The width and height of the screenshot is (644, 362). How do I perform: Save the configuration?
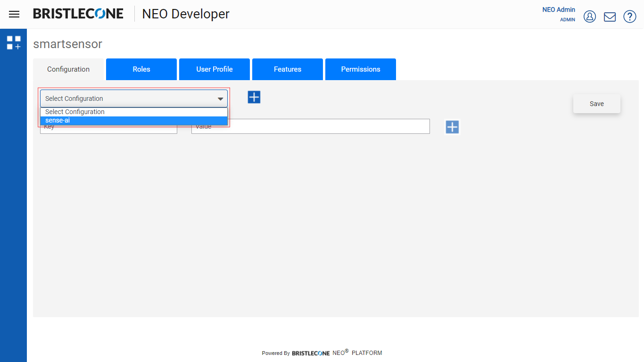pos(597,104)
